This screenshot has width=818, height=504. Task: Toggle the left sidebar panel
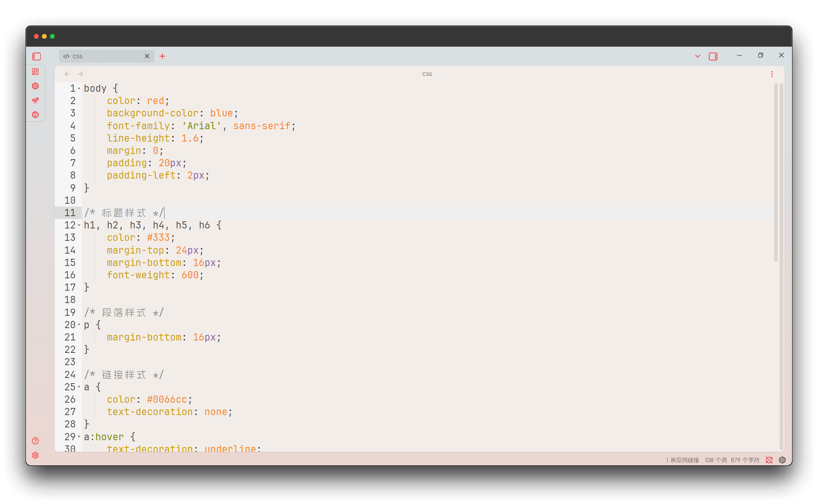[x=37, y=57]
